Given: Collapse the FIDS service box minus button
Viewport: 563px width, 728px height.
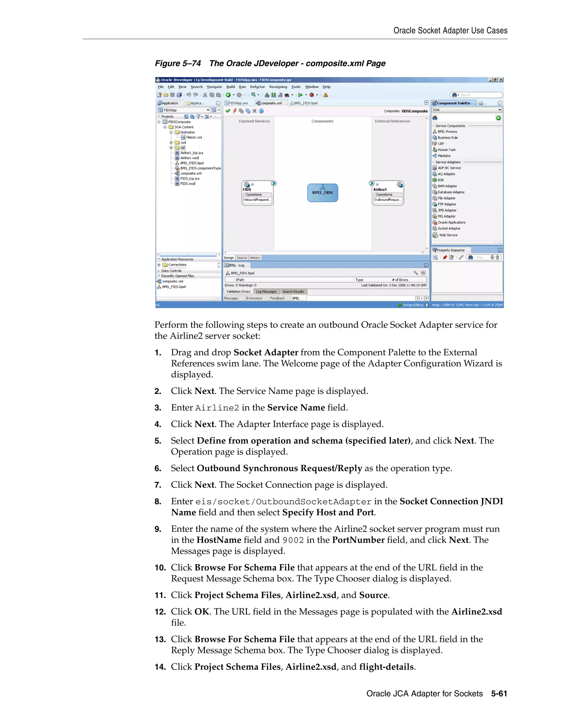Looking at the screenshot, I should [x=252, y=185].
